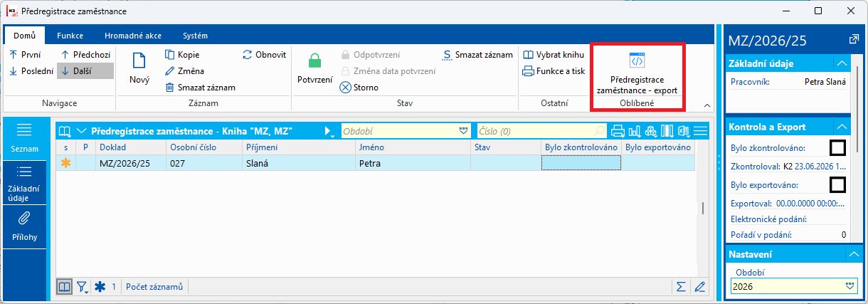Screen dimensions: 868x304
Task: Click the book icon in bottom status bar
Action: [x=65, y=286]
